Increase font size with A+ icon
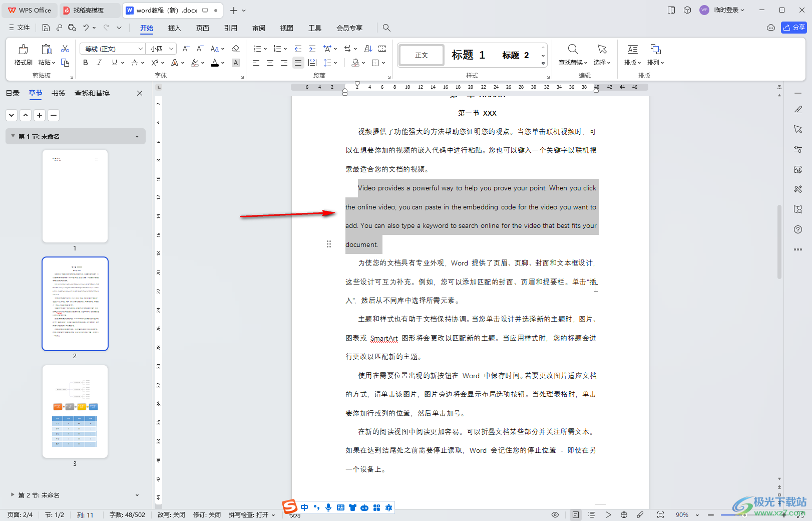Screen dimensions: 812x521 (x=186, y=49)
